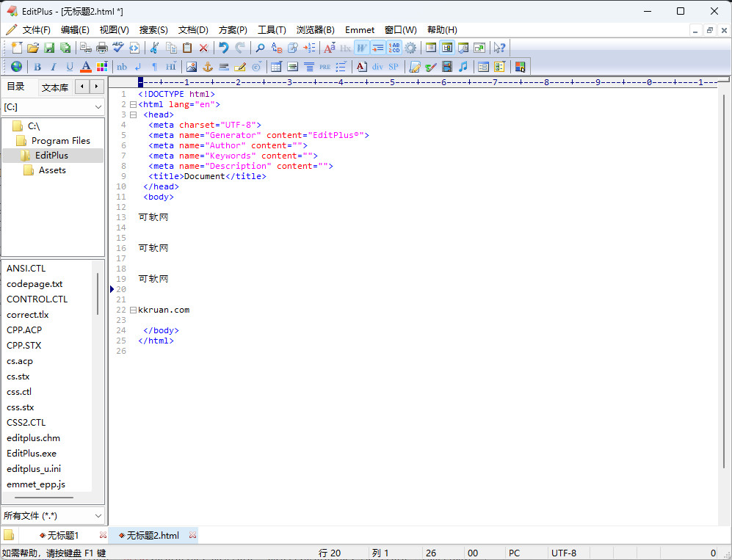Insert an image tag icon

(192, 67)
